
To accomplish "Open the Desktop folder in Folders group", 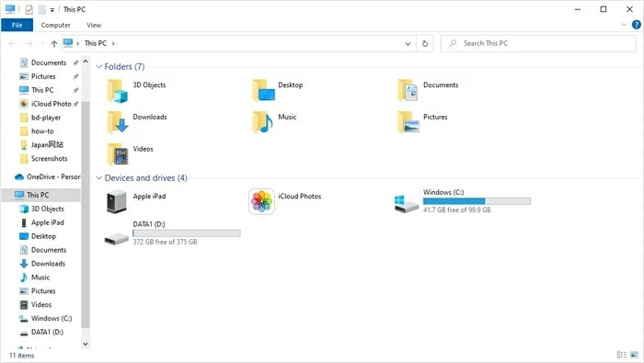I will [x=263, y=91].
